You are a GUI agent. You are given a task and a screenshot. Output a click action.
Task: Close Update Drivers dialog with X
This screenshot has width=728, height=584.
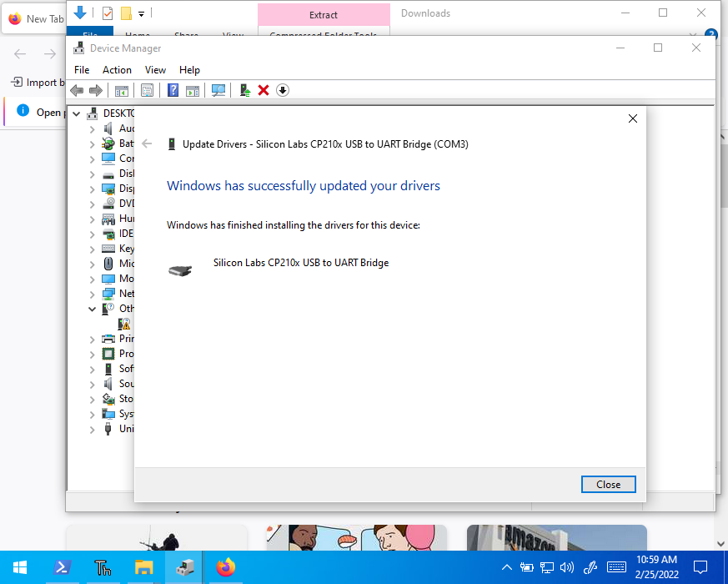pyautogui.click(x=632, y=118)
